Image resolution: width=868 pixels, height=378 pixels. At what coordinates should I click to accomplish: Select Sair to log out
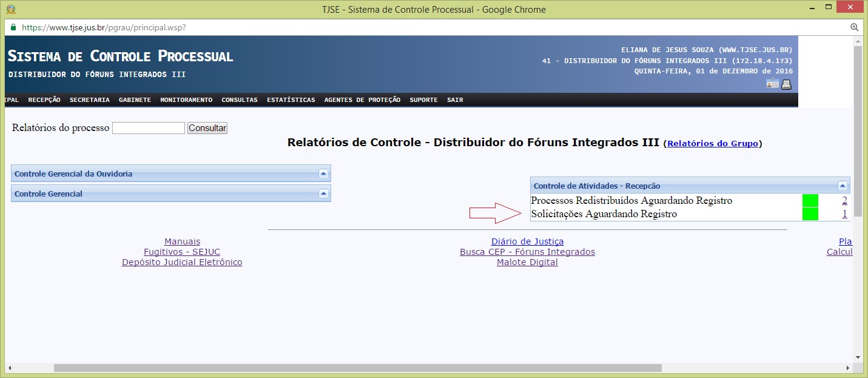454,100
